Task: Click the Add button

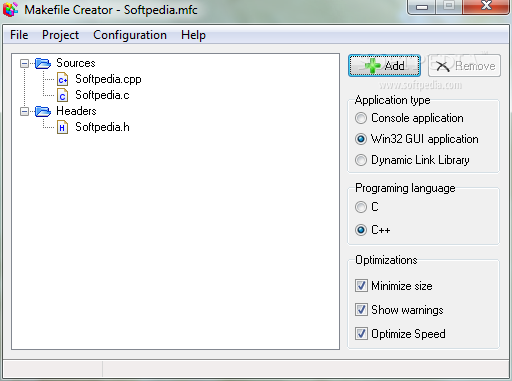Action: click(x=384, y=66)
